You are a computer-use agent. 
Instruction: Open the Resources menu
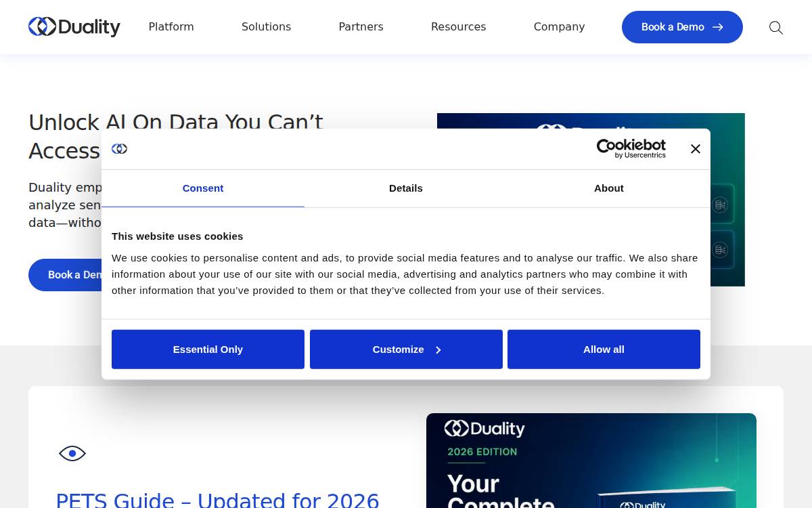[x=458, y=27]
